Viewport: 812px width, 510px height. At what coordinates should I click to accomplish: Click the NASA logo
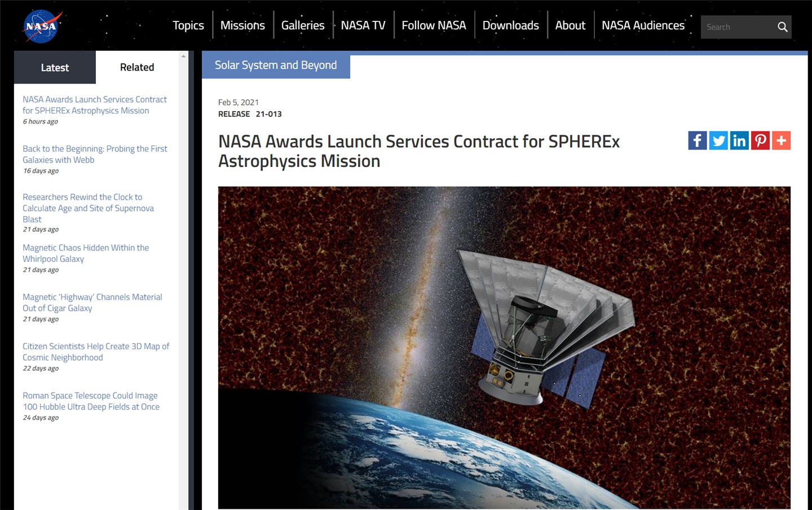coord(41,26)
